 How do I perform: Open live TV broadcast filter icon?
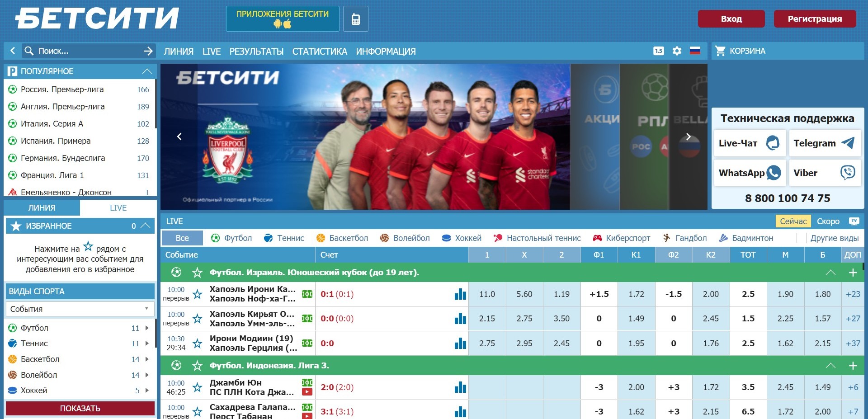(x=854, y=221)
